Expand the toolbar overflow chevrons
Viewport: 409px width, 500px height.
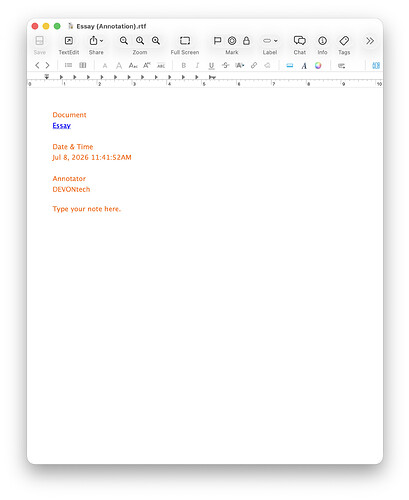click(x=370, y=41)
